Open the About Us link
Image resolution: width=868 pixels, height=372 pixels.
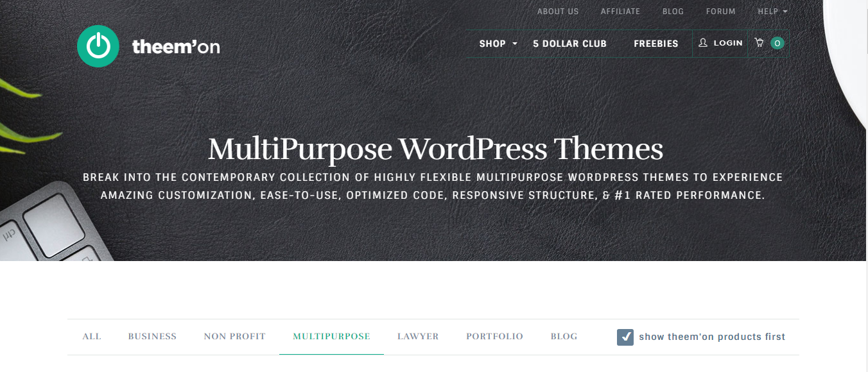[558, 12]
